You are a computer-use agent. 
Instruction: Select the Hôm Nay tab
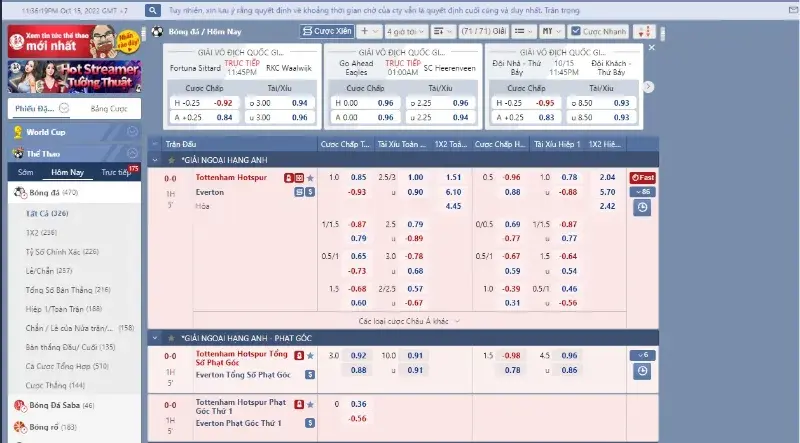pyautogui.click(x=67, y=172)
